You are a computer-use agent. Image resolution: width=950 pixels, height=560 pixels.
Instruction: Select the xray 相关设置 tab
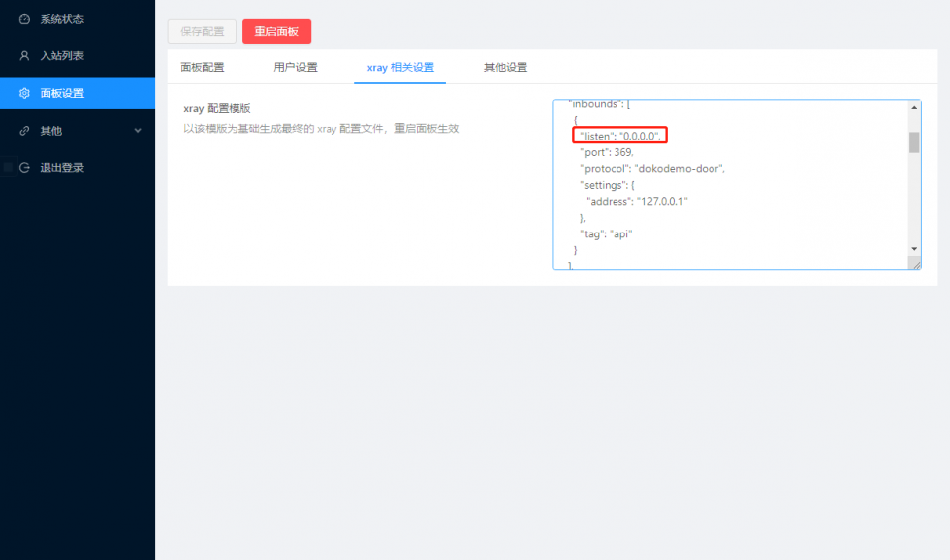coord(401,67)
